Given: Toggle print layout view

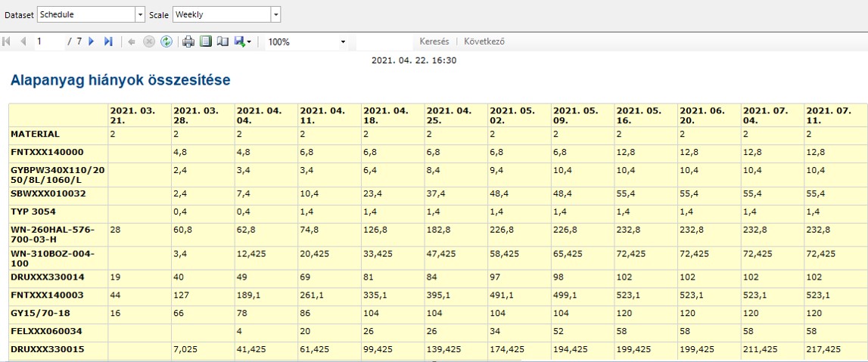Looking at the screenshot, I should (206, 42).
